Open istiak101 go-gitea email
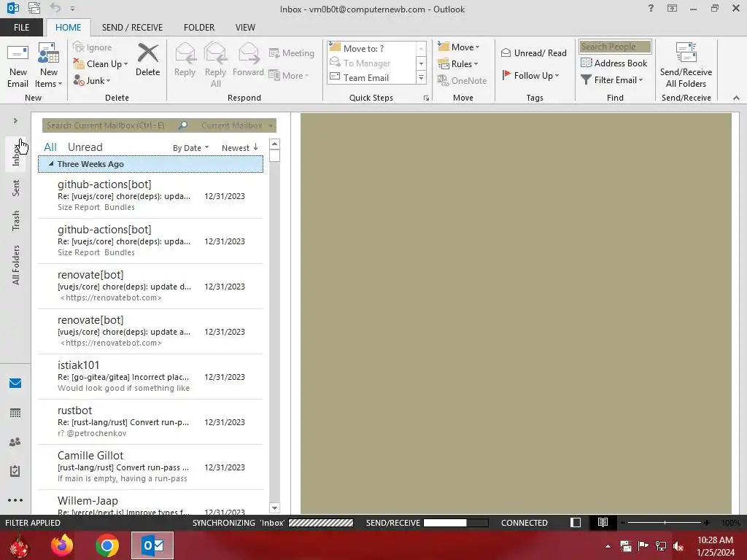 click(x=150, y=376)
